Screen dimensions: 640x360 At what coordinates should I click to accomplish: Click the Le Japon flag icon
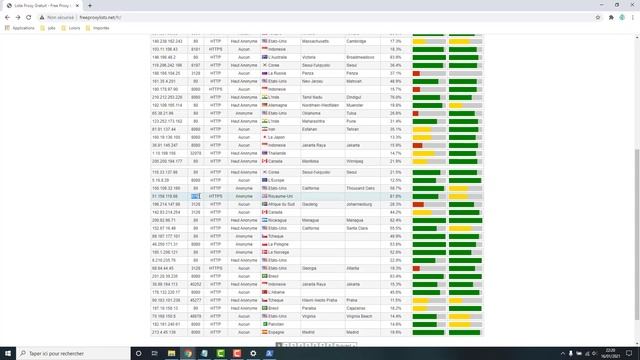(x=264, y=137)
